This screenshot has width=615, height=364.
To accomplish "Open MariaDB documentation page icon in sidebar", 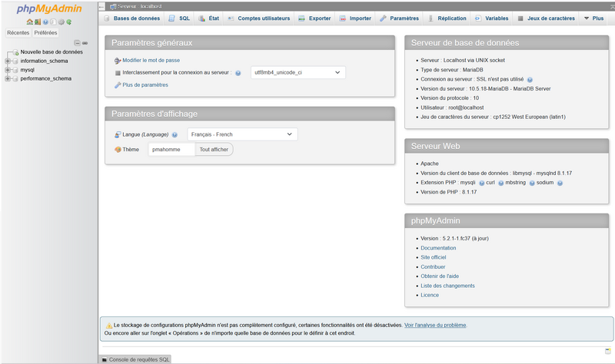I will pyautogui.click(x=53, y=22).
